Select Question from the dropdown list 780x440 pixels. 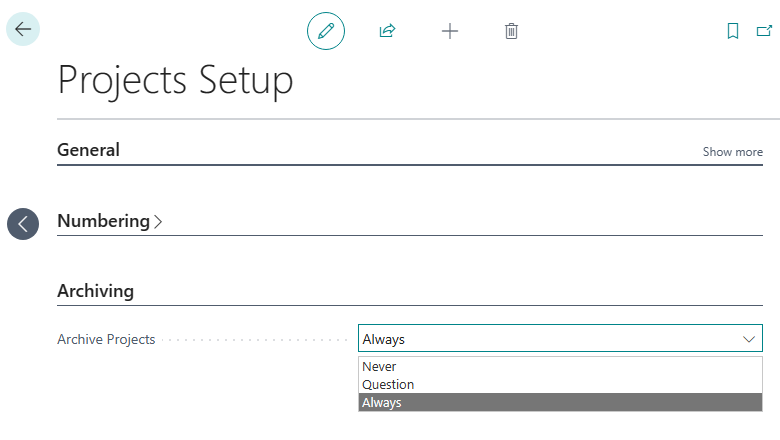tap(388, 385)
